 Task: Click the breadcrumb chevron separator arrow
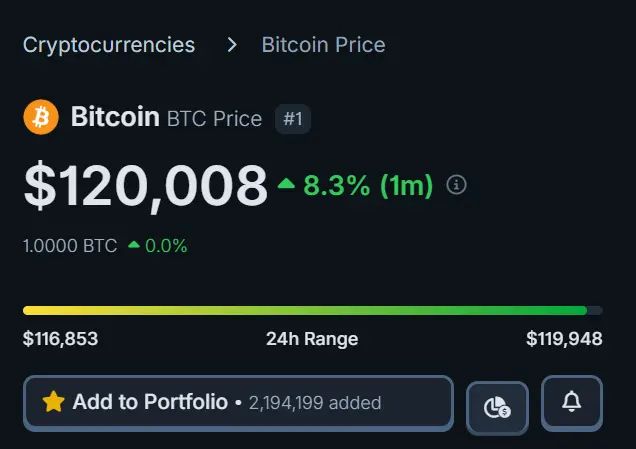[232, 45]
